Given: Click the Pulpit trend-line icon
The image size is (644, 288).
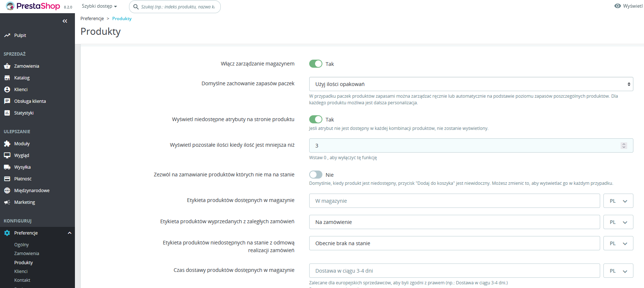Looking at the screenshot, I should click(7, 35).
